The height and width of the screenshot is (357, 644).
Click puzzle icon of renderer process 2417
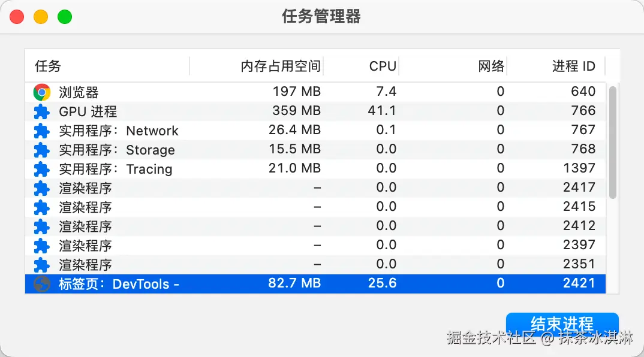click(41, 188)
